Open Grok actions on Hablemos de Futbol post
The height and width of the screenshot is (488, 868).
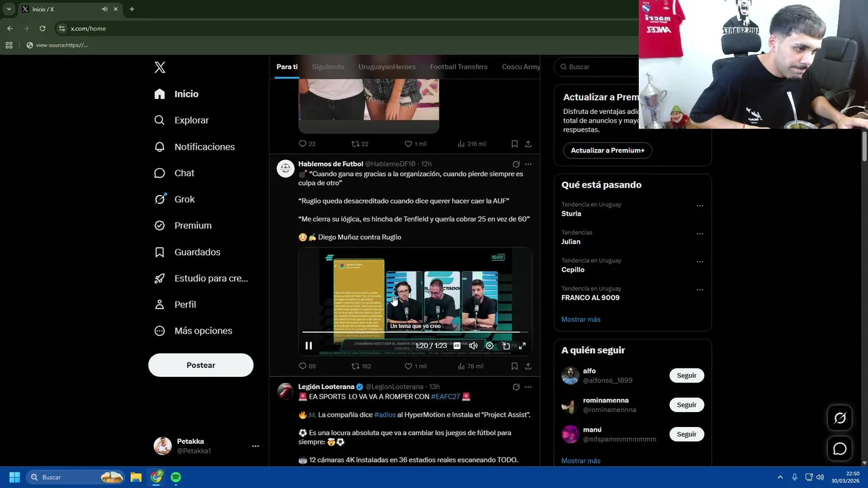click(516, 164)
